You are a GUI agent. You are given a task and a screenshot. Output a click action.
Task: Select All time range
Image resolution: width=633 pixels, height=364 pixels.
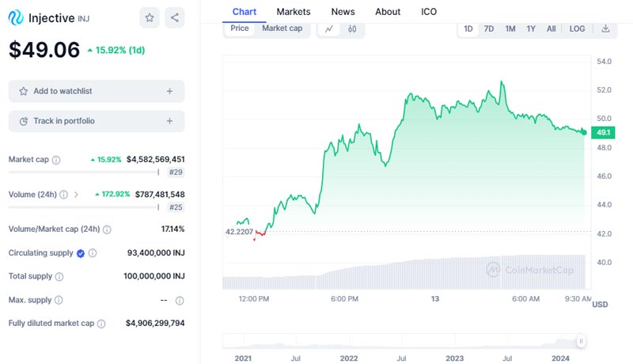551,28
